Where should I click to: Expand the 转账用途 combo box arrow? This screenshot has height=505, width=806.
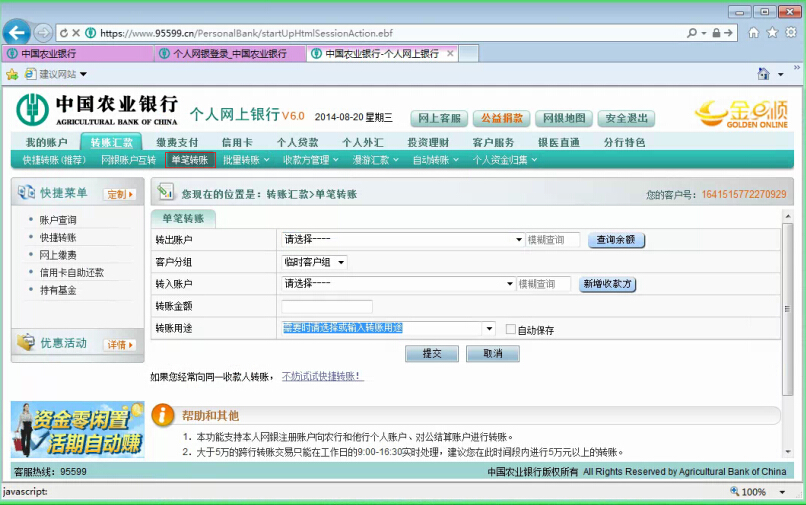[489, 328]
